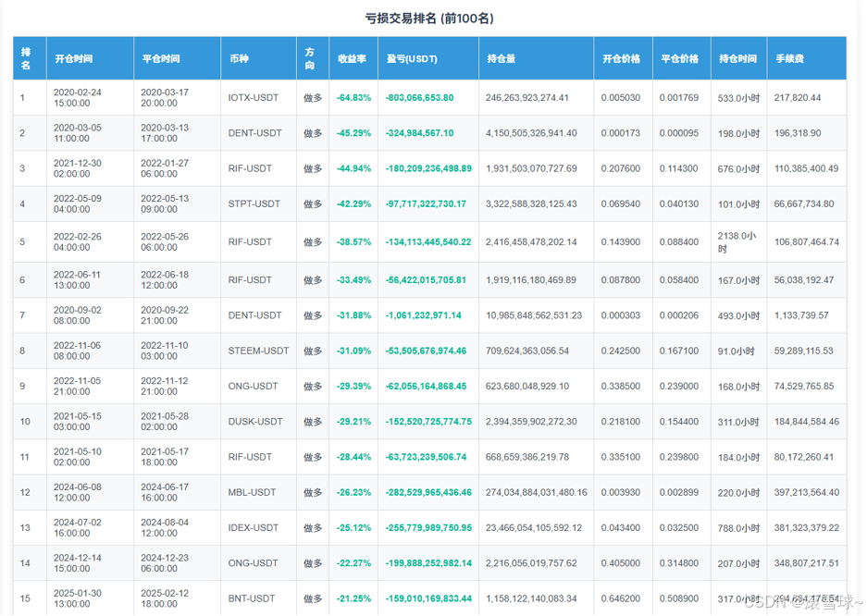867x616 pixels.
Task: Click fee value 110,385,400.49
Action: pos(806,168)
